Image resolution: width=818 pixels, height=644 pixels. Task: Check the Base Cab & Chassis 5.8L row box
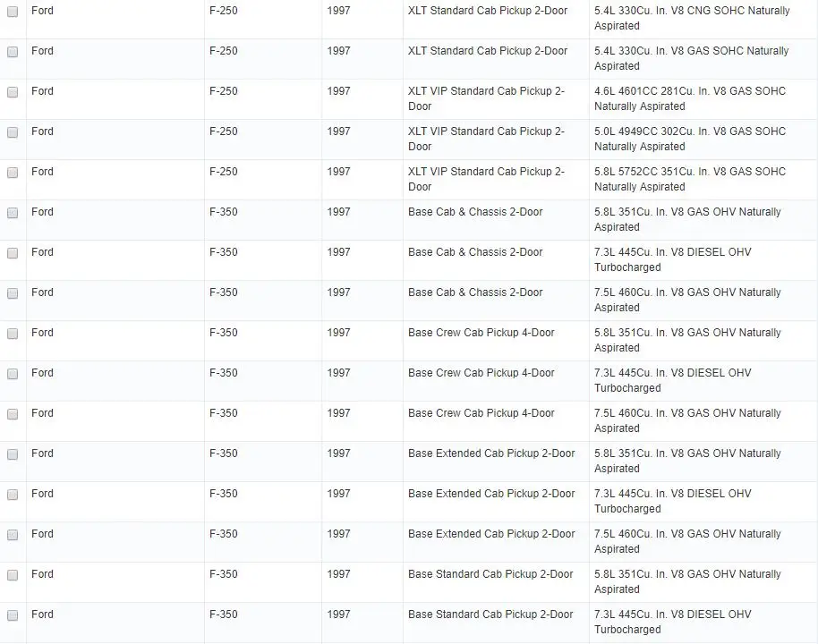pos(13,213)
